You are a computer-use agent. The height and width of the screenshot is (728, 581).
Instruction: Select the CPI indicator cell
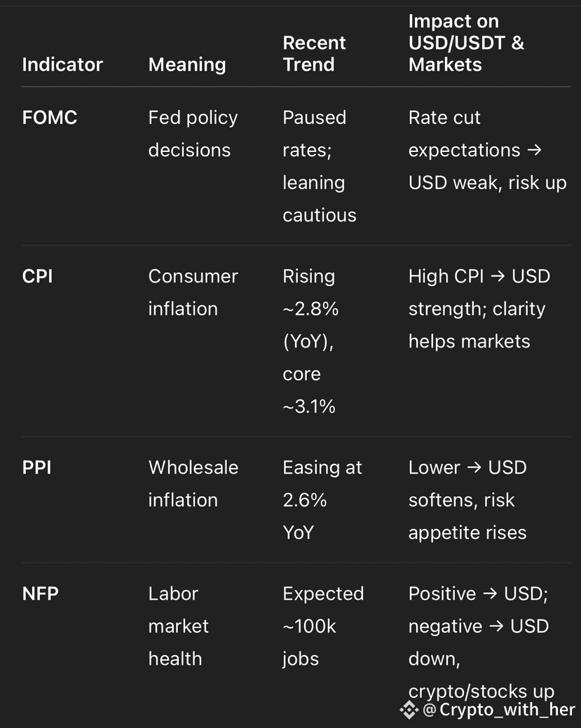[x=38, y=276]
